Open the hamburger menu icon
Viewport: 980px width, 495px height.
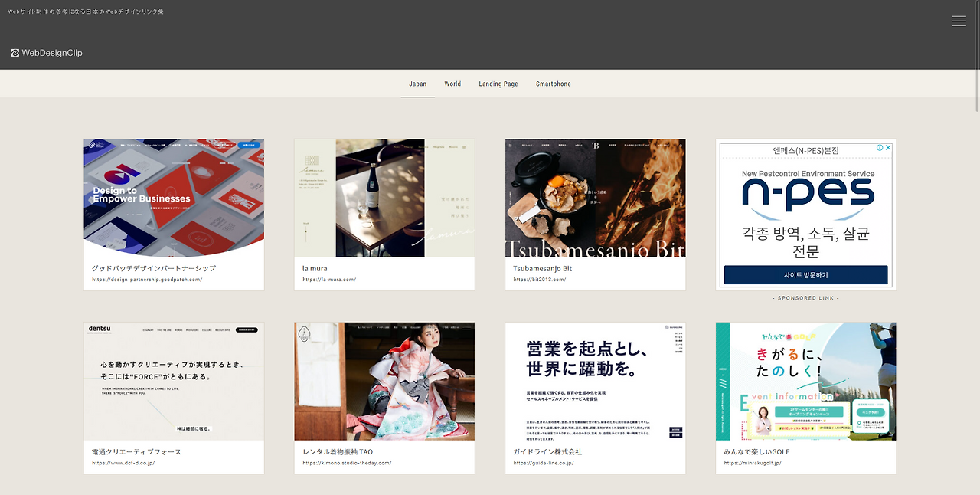click(x=959, y=21)
